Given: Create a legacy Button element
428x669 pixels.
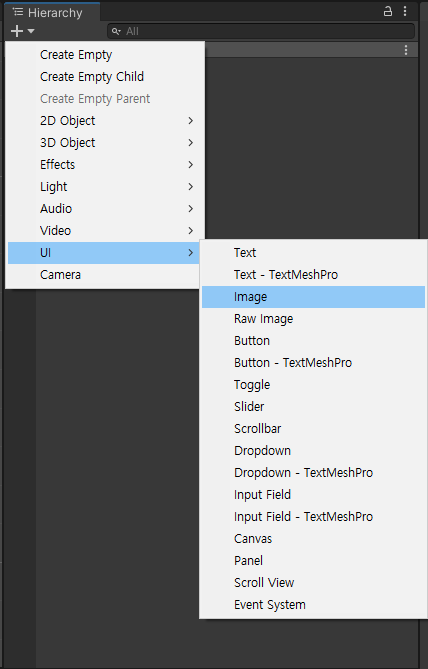Looking at the screenshot, I should click(314, 341).
